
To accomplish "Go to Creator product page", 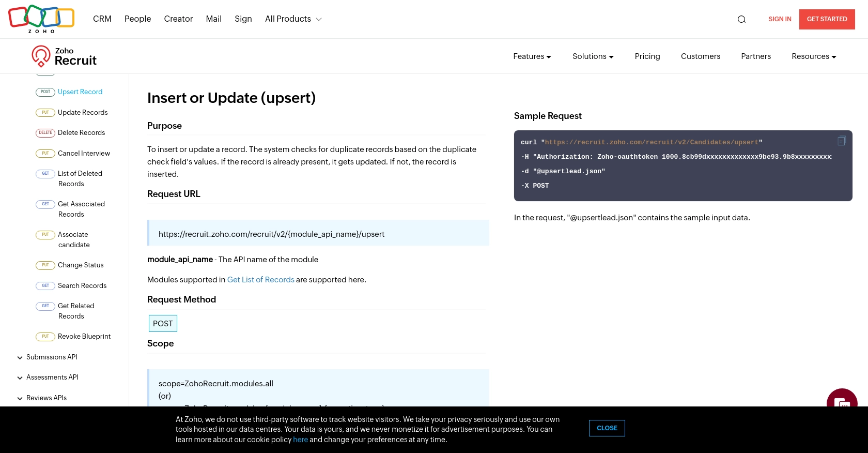I will pyautogui.click(x=178, y=19).
